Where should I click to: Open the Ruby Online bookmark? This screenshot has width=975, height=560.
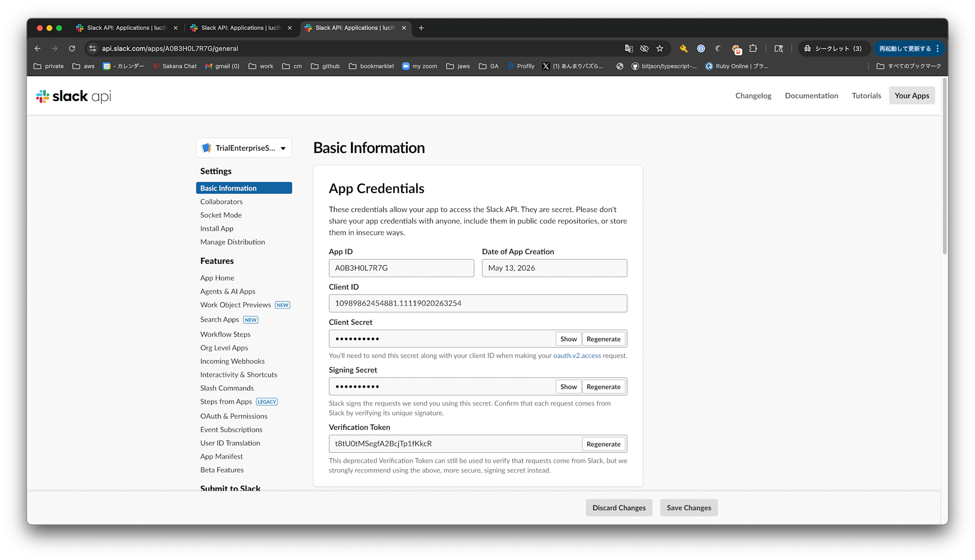(737, 66)
